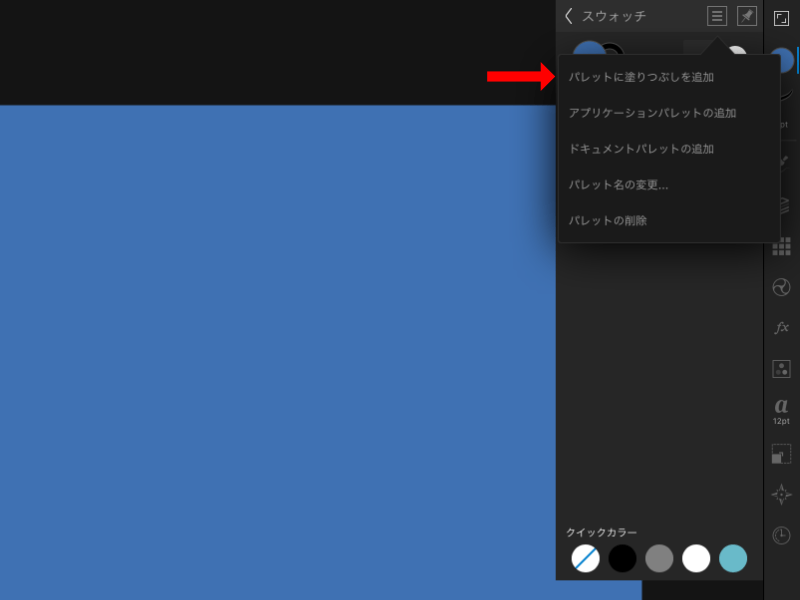Open the swatches grid studio icon

pyautogui.click(x=781, y=248)
